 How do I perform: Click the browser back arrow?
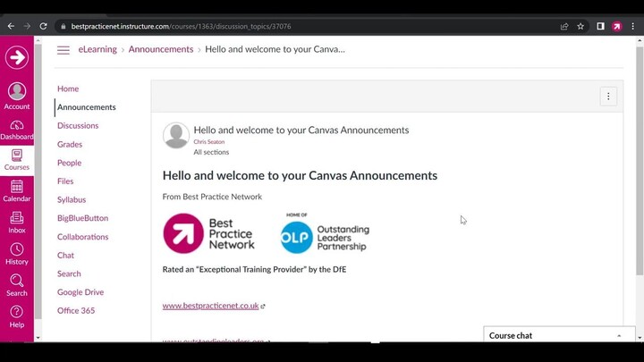tap(11, 26)
